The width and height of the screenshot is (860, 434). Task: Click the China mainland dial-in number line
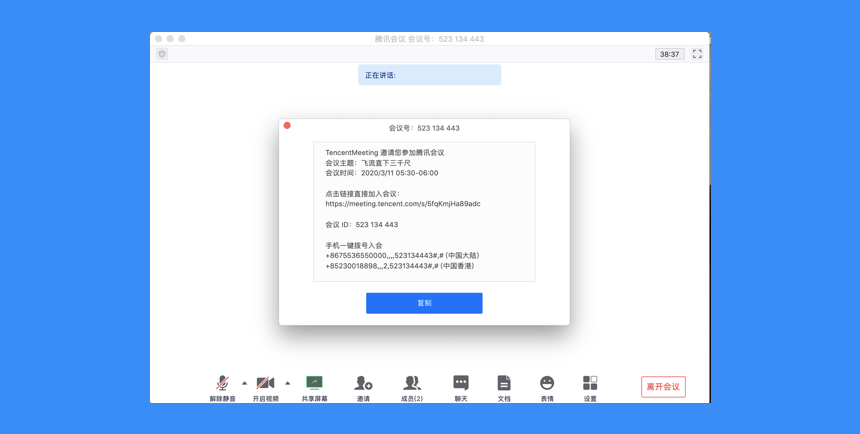click(403, 256)
